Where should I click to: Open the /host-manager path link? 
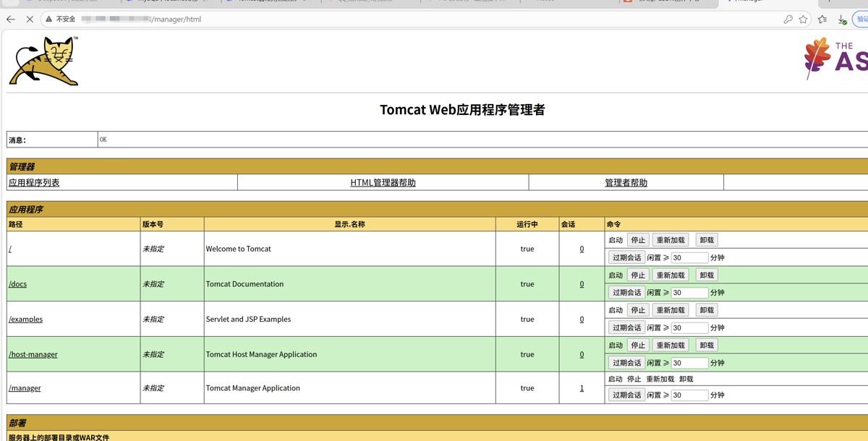point(33,354)
